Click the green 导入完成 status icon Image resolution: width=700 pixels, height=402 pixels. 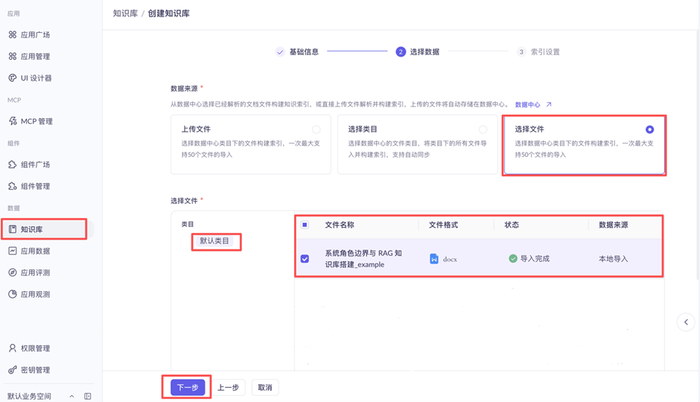pos(513,258)
